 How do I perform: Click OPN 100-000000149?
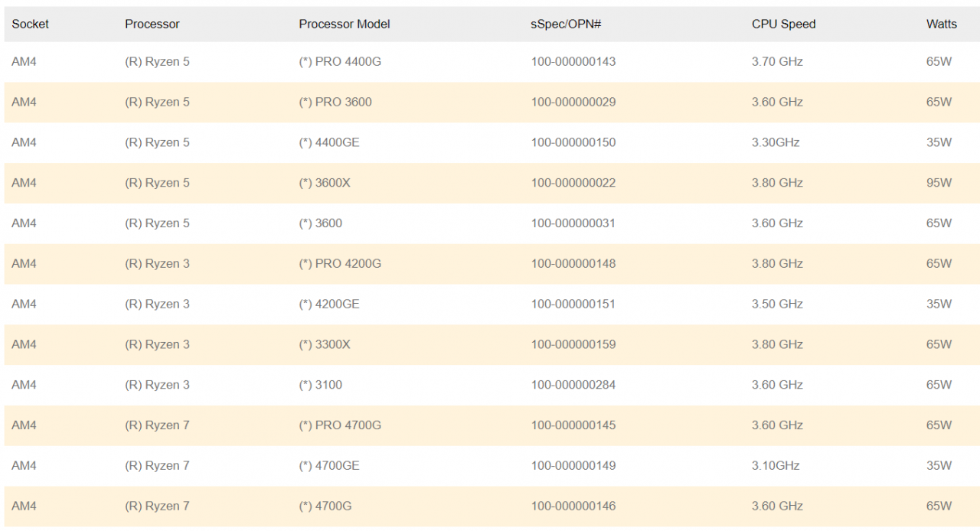[x=573, y=466]
